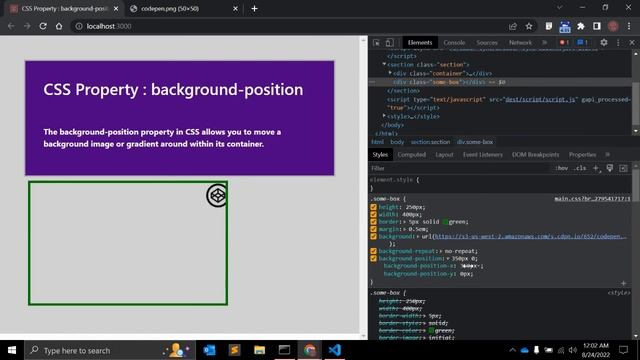Show more DevTools panel tabs chevron
The image size is (640, 360).
pyautogui.click(x=544, y=42)
